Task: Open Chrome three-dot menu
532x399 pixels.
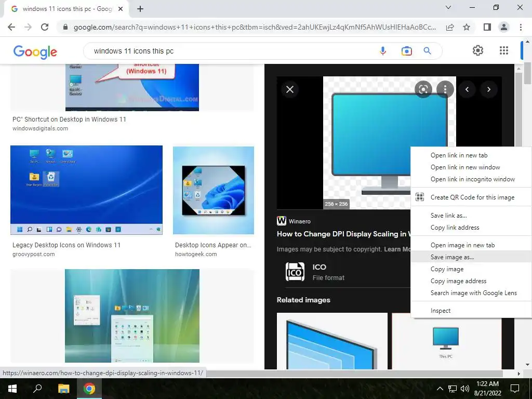Action: tap(521, 27)
